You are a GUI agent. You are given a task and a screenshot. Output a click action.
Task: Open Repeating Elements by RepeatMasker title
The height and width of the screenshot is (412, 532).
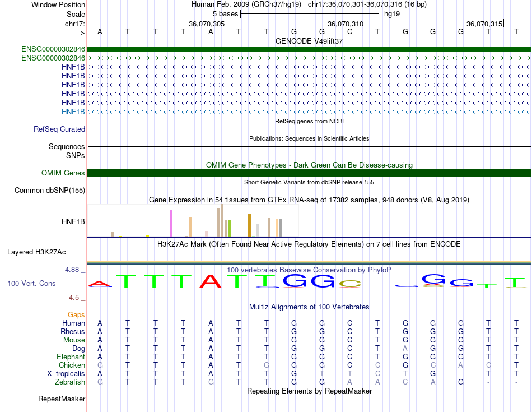pyautogui.click(x=309, y=391)
